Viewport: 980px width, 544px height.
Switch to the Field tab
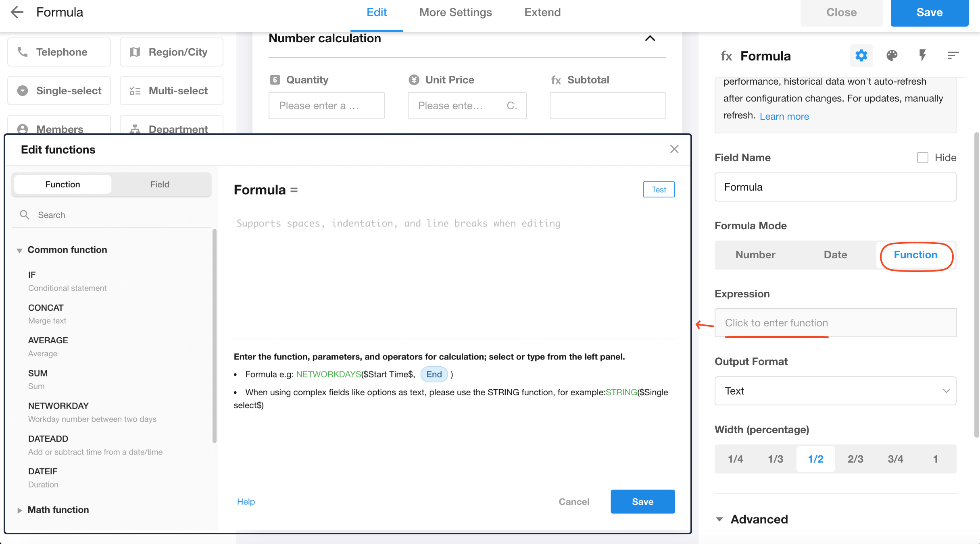tap(160, 184)
